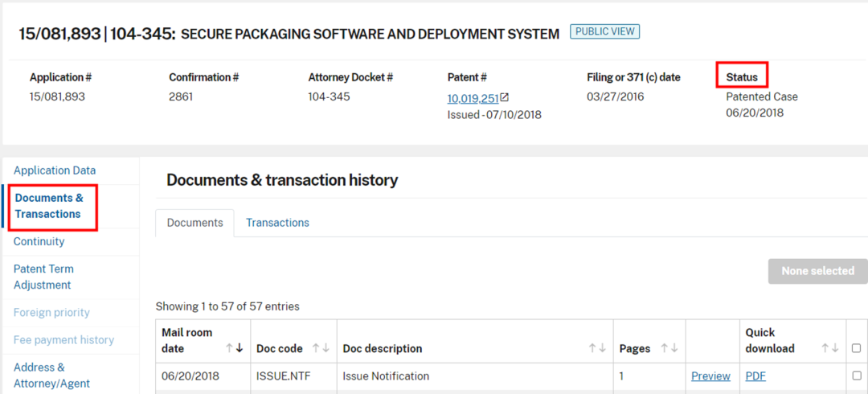This screenshot has height=394, width=868.
Task: Sort table by Quick download arrows
Action: (828, 348)
